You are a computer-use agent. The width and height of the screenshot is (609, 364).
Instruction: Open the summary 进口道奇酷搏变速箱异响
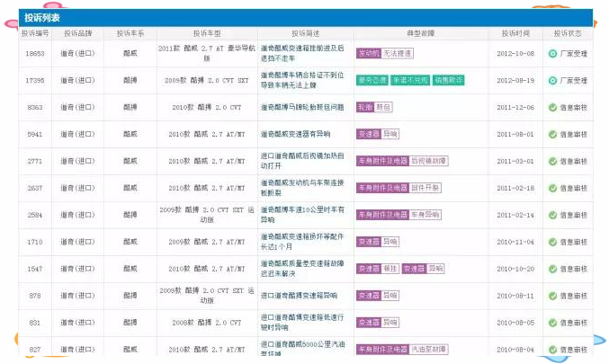pos(299,296)
